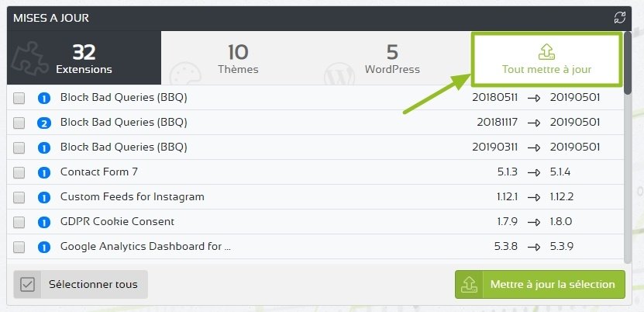Tick the checkbox for Contact Form 7
This screenshot has height=312, width=644.
point(19,172)
